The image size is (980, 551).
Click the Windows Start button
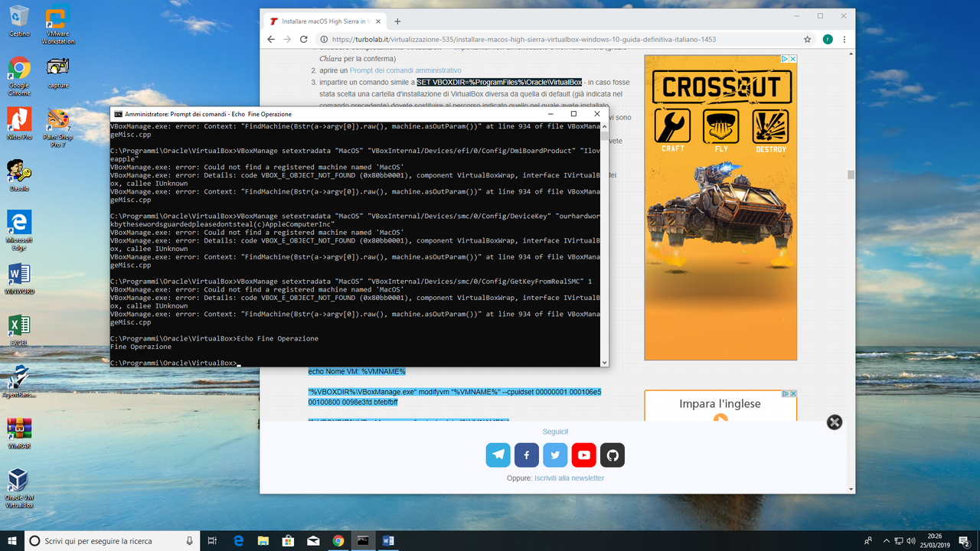[12, 540]
